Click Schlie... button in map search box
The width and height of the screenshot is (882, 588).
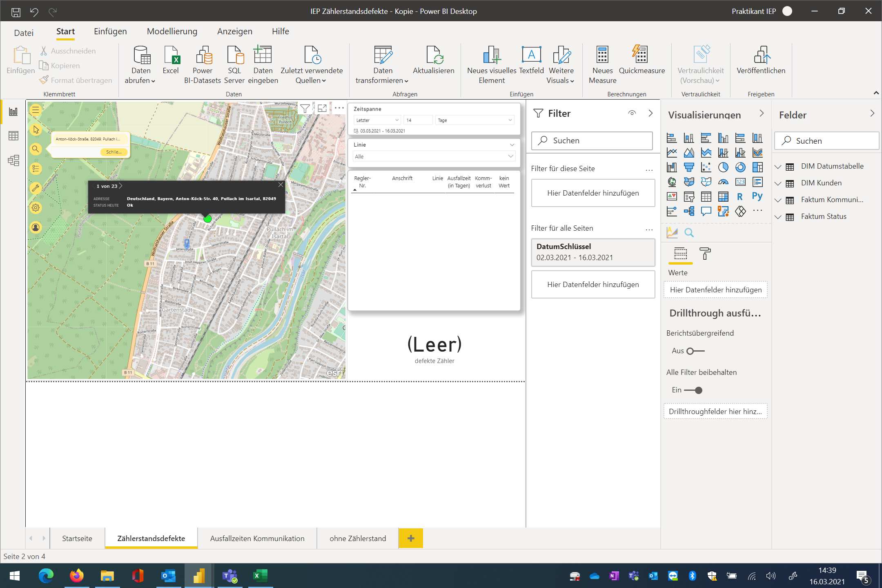point(114,152)
